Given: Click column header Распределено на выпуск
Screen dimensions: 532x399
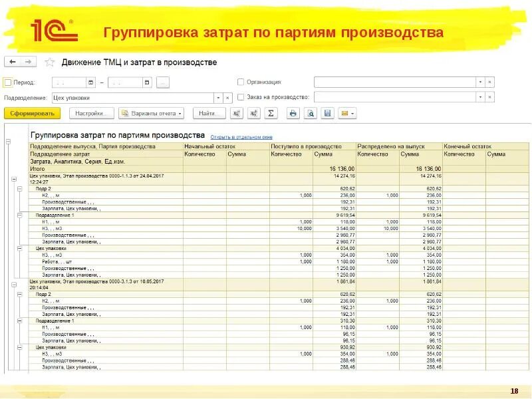Looking at the screenshot, I should pyautogui.click(x=391, y=146).
